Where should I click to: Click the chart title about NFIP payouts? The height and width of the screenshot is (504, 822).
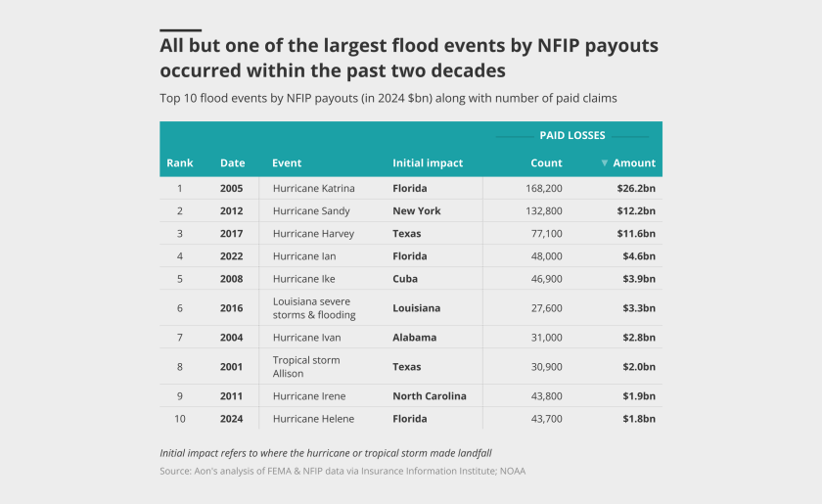click(x=409, y=58)
